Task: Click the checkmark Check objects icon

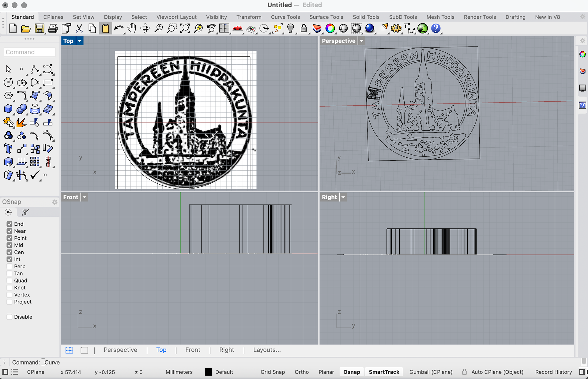Action: point(35,175)
